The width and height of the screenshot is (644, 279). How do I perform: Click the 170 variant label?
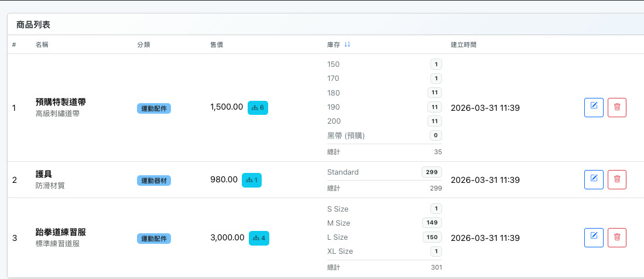334,78
